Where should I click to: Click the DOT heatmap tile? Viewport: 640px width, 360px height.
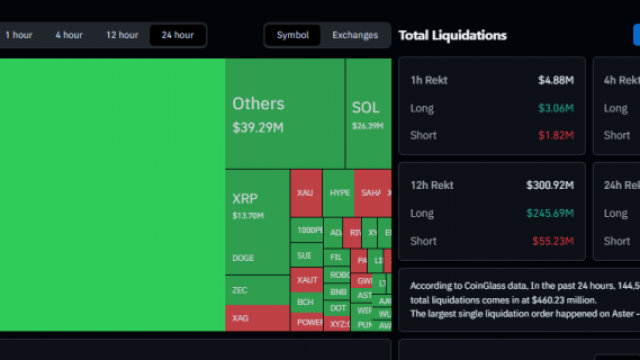point(337,308)
